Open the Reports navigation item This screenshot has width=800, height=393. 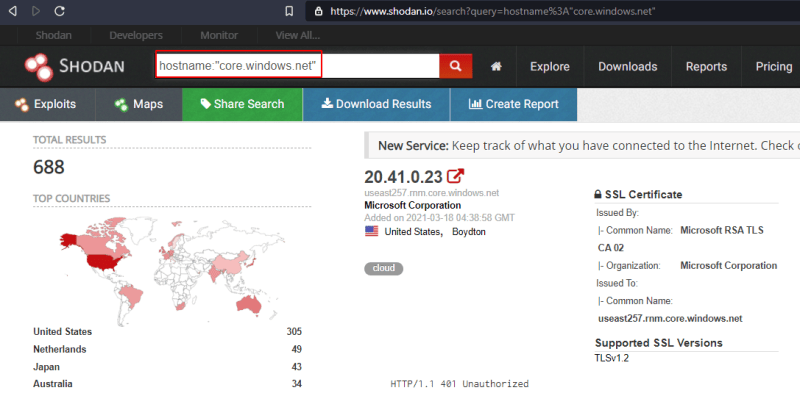click(706, 66)
